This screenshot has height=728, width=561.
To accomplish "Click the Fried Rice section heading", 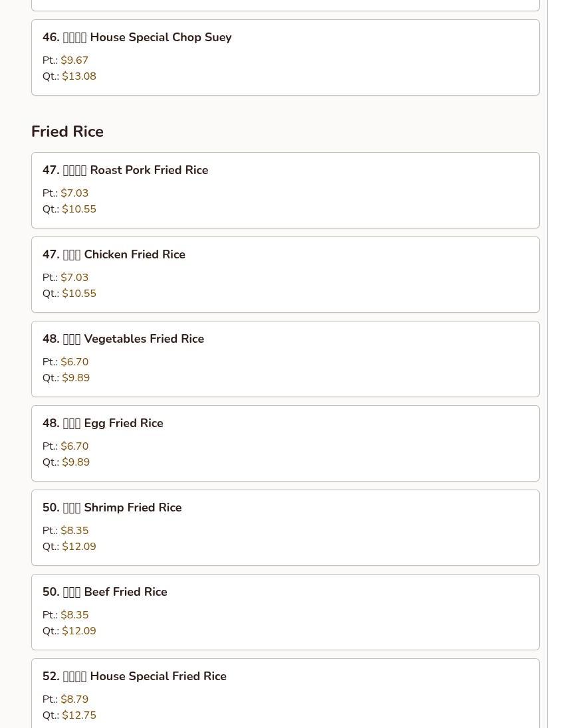I will [67, 132].
